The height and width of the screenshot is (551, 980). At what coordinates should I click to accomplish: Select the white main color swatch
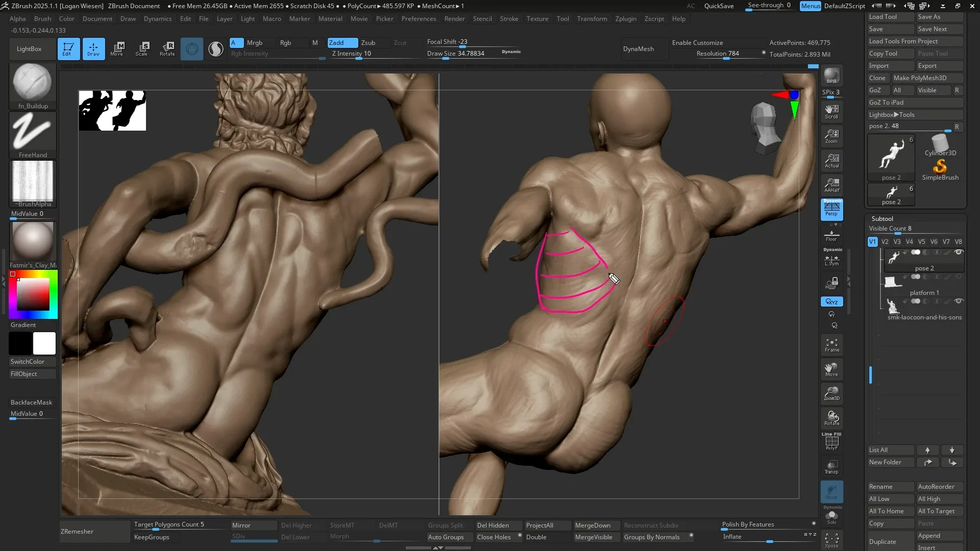[x=44, y=343]
